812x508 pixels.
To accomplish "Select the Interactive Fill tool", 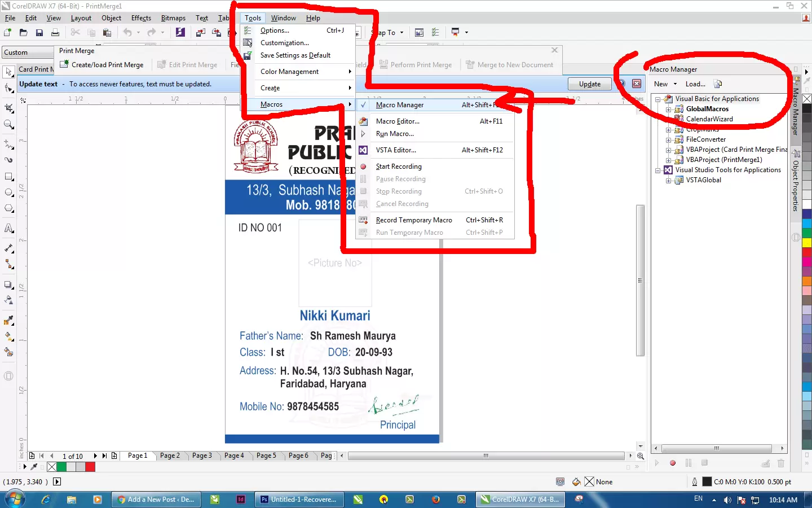I will pyautogui.click(x=9, y=336).
